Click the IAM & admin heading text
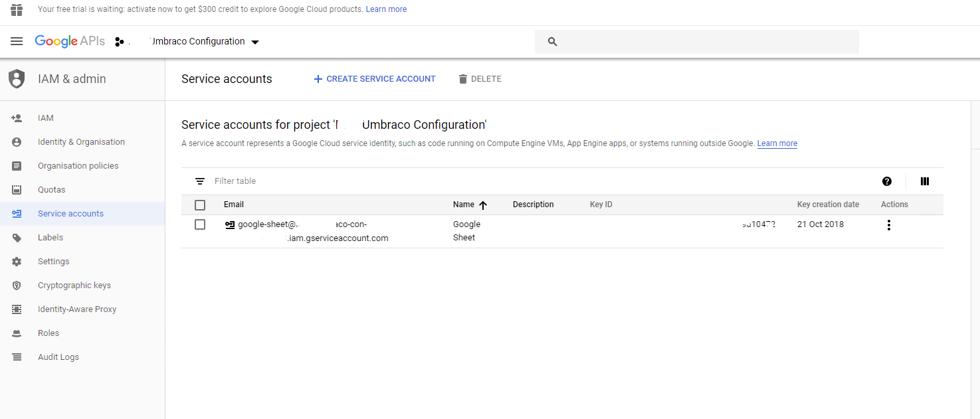 72,79
